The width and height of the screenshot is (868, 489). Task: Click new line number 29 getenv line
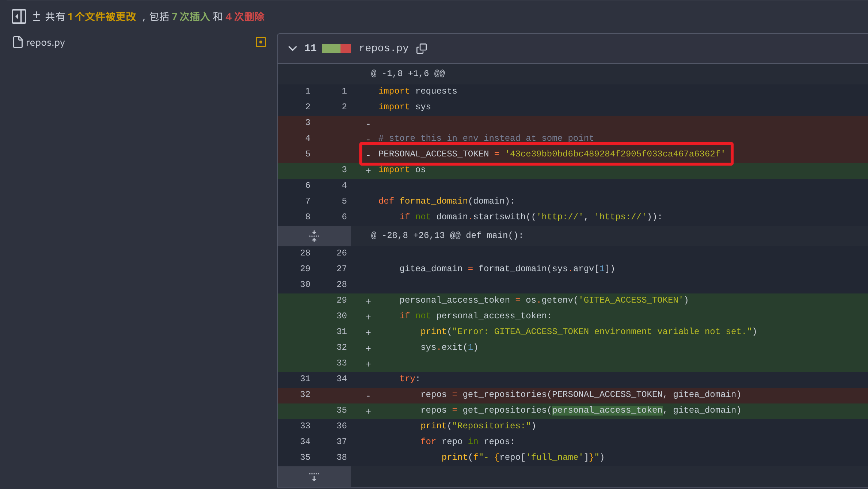click(x=341, y=300)
